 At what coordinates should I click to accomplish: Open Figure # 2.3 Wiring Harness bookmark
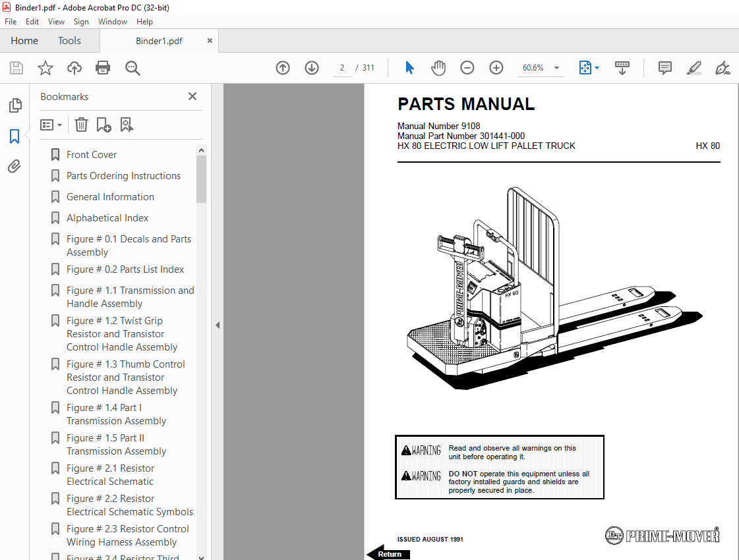[128, 536]
